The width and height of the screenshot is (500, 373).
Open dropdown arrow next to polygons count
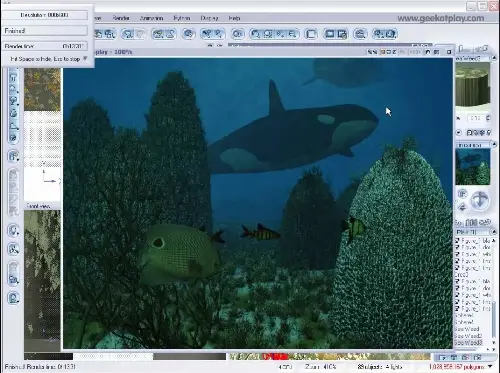(x=490, y=367)
